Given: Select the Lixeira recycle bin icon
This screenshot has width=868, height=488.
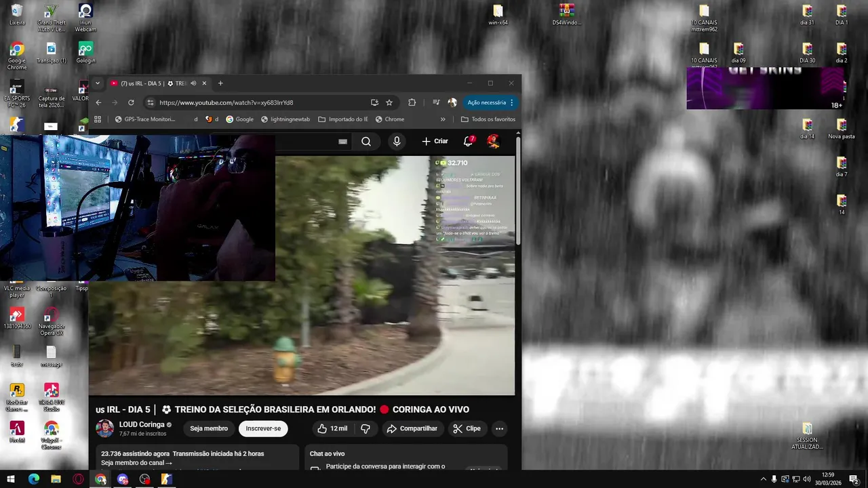Looking at the screenshot, I should (17, 15).
